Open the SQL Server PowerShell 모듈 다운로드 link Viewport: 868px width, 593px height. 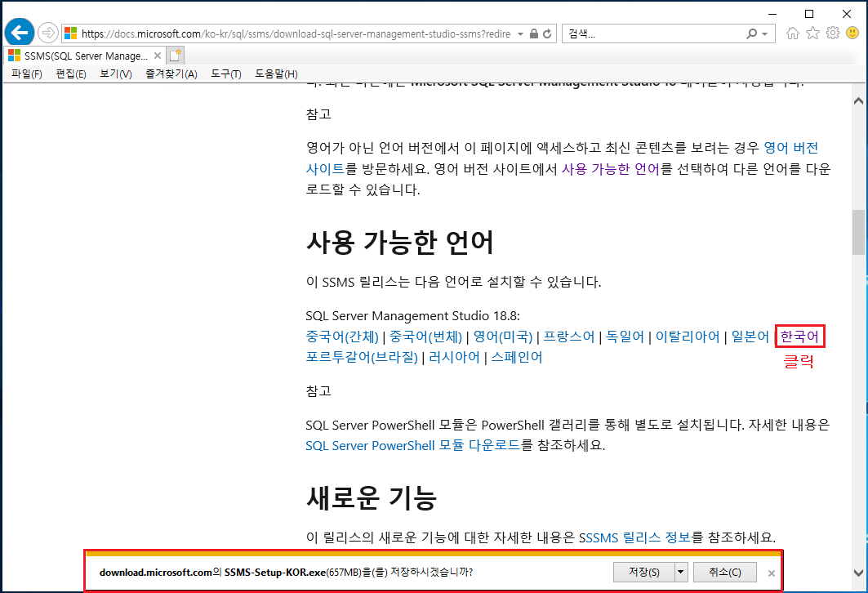tap(412, 445)
